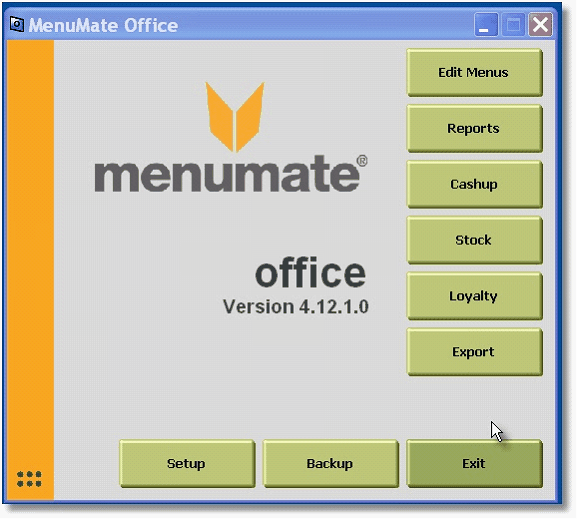Open the Stock module

(474, 240)
